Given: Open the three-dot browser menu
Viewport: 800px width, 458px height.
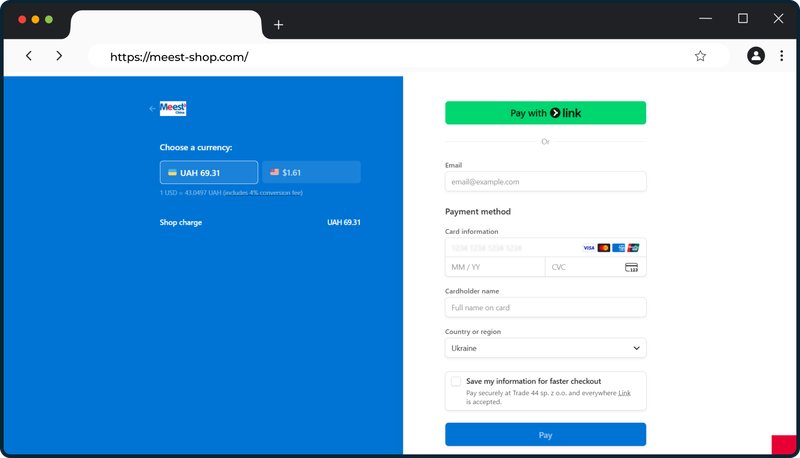Looking at the screenshot, I should click(781, 56).
